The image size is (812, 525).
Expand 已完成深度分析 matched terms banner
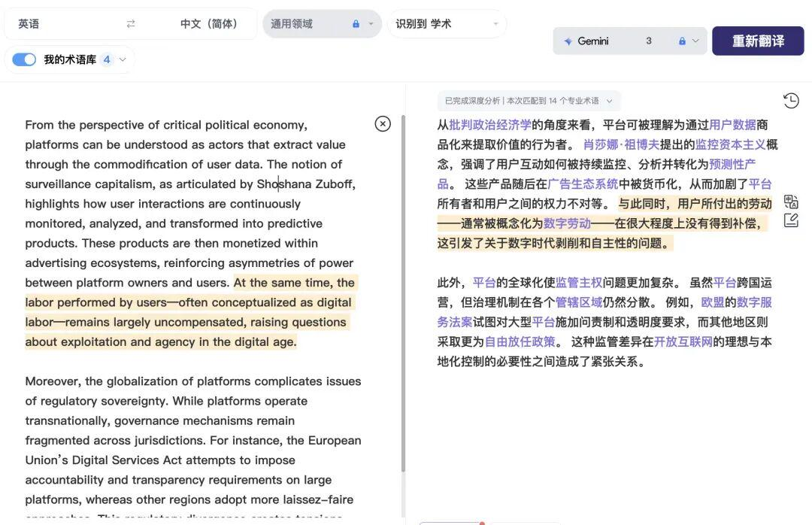click(x=529, y=101)
